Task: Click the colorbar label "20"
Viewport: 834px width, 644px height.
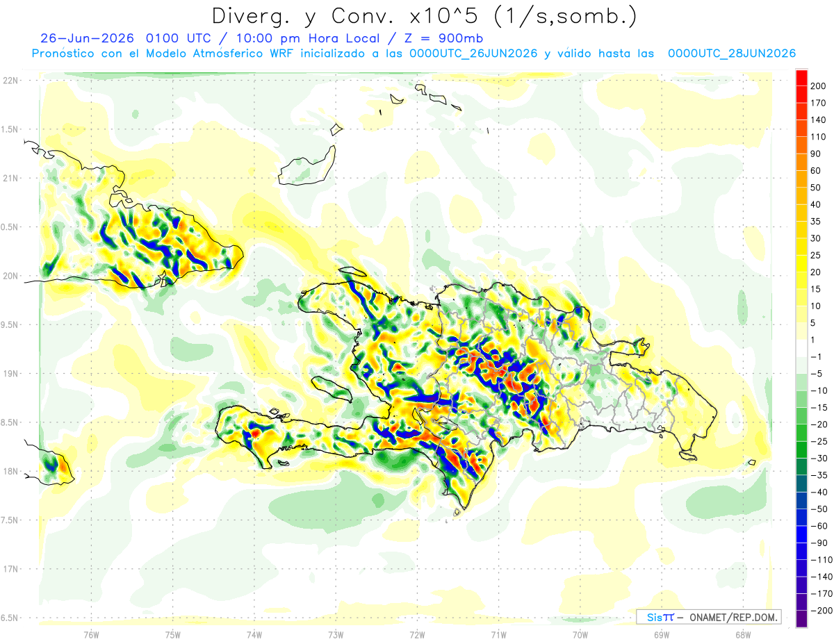Action: [816, 272]
